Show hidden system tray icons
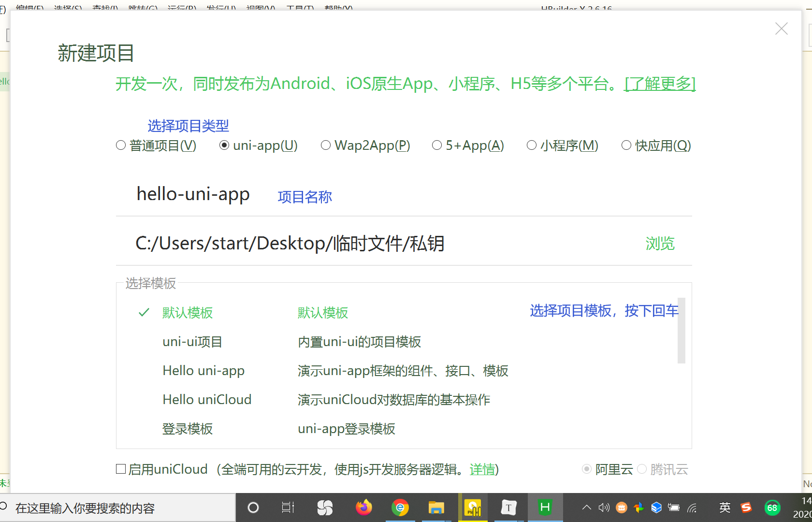 (x=586, y=507)
